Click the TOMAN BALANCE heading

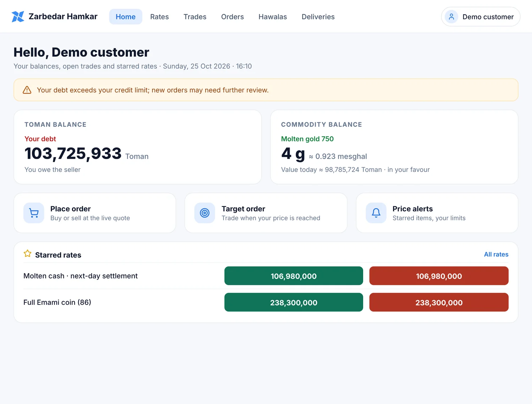(x=55, y=125)
